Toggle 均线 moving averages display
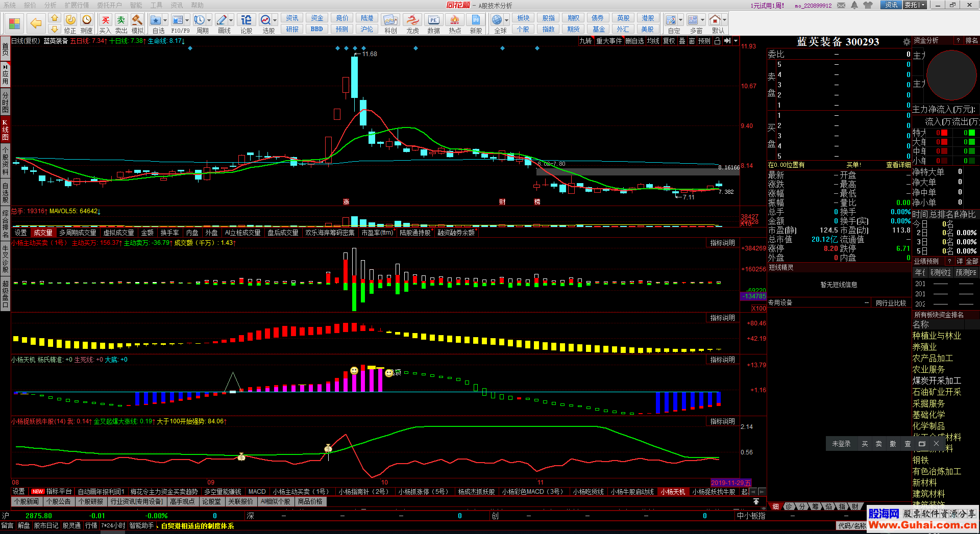This screenshot has width=980, height=534. tap(653, 41)
